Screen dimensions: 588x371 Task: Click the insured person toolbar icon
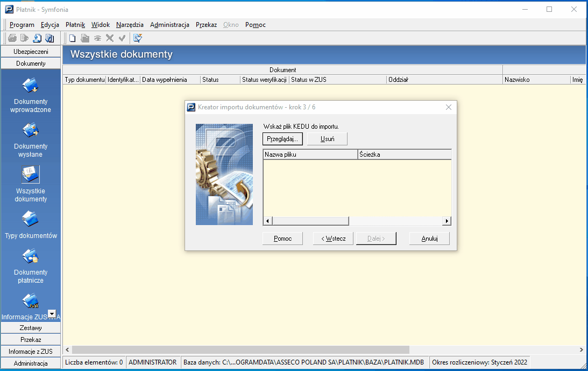pyautogui.click(x=37, y=38)
